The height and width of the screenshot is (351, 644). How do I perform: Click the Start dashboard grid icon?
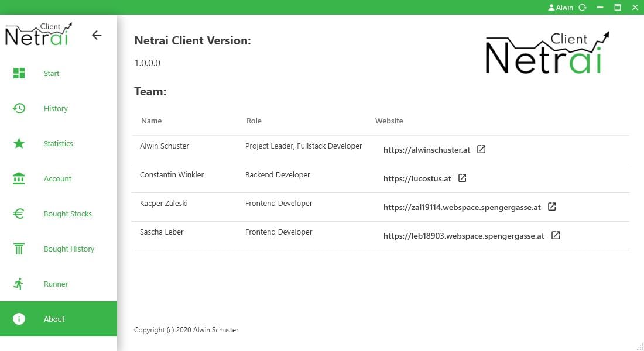click(19, 73)
